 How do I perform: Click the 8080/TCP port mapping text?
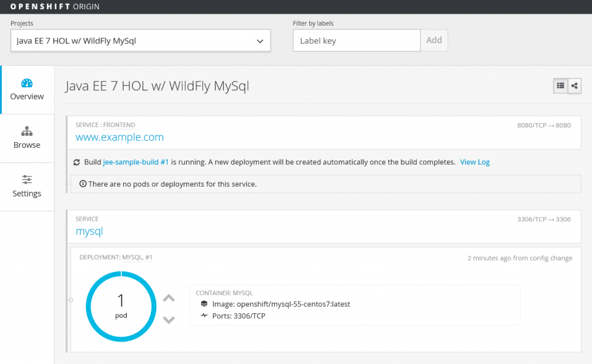click(x=543, y=125)
